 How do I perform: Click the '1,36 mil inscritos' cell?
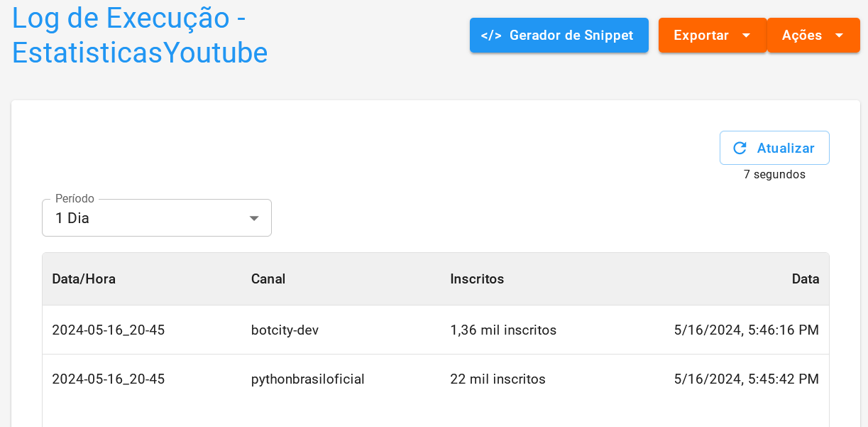coord(503,330)
